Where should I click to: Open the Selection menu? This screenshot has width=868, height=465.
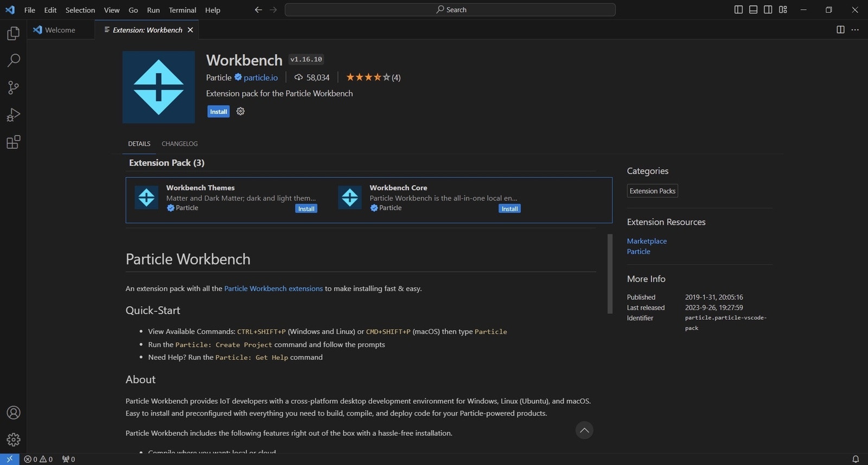coord(80,10)
